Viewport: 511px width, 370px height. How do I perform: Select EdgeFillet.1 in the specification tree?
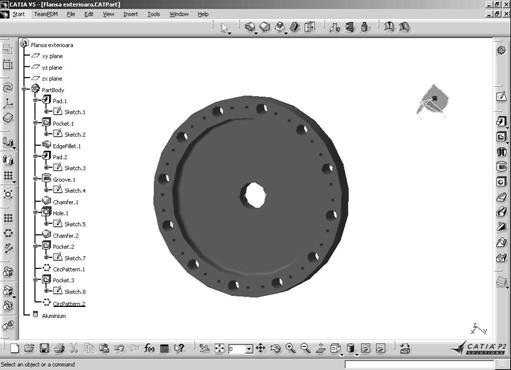tap(67, 146)
